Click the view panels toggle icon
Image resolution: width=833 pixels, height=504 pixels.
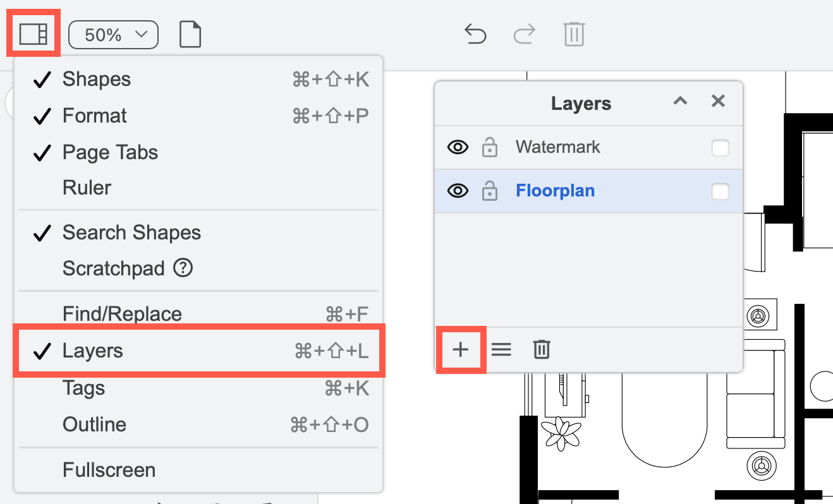(33, 34)
